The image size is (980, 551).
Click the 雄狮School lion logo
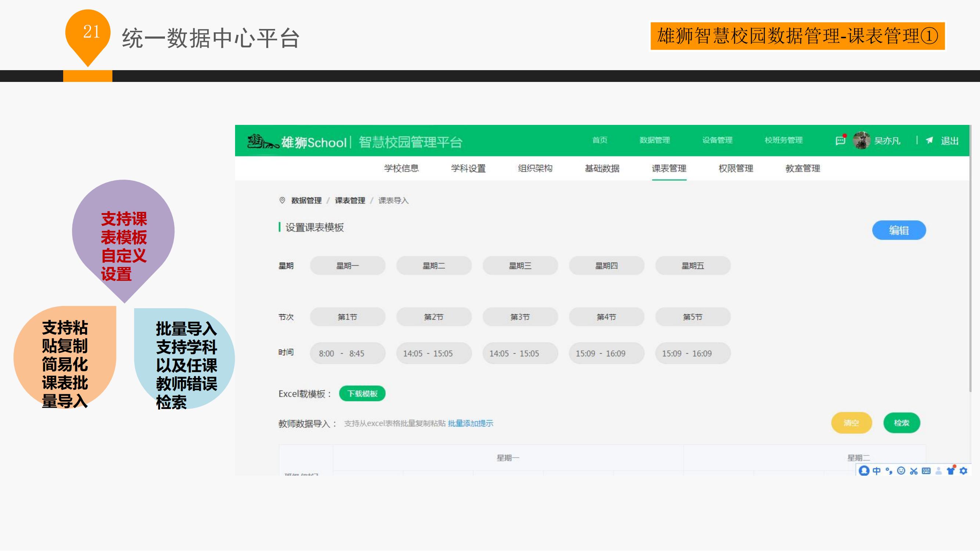[263, 141]
